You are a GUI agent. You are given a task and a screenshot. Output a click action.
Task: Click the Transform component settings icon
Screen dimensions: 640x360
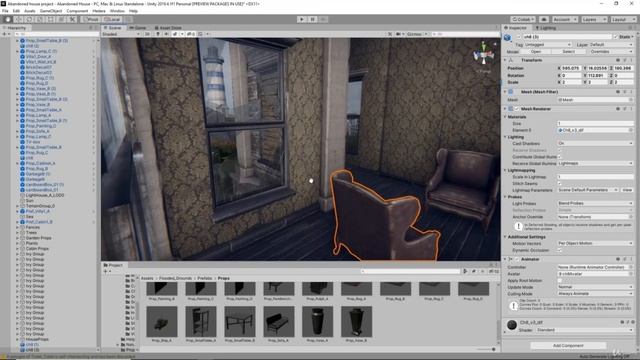click(624, 60)
